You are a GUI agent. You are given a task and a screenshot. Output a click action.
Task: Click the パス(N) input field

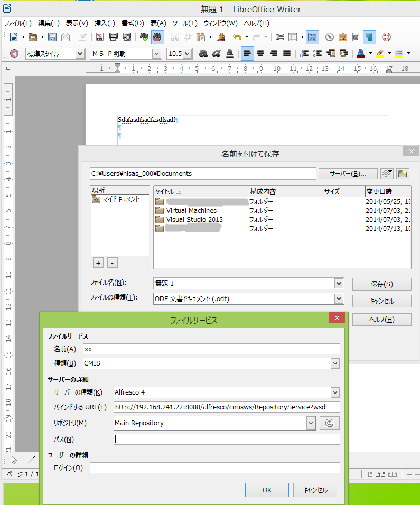(227, 439)
